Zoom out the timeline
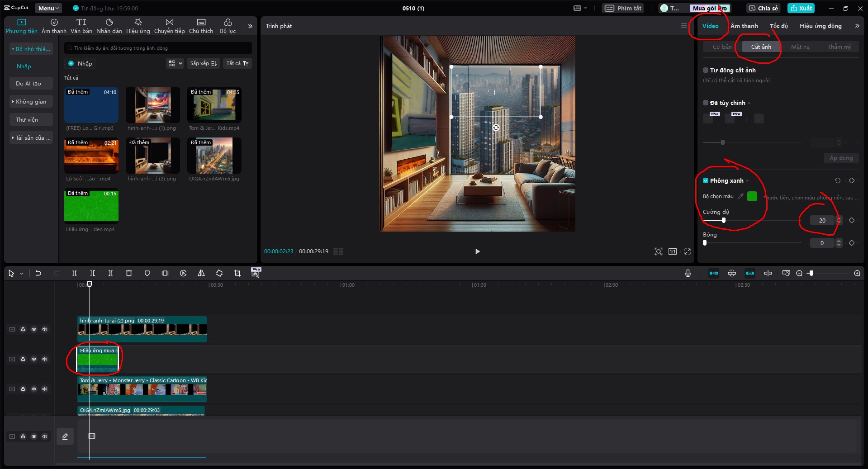This screenshot has height=469, width=868. click(799, 273)
